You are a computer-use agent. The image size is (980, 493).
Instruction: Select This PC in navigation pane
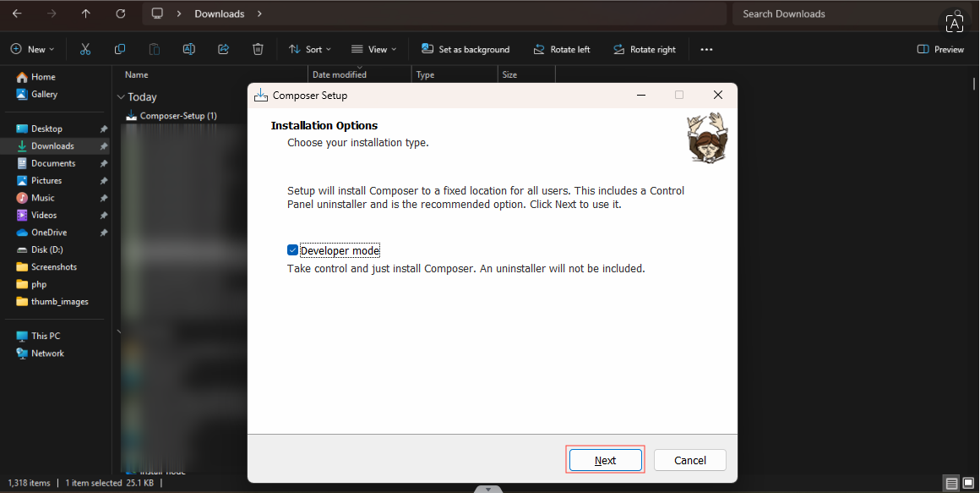[x=46, y=336]
